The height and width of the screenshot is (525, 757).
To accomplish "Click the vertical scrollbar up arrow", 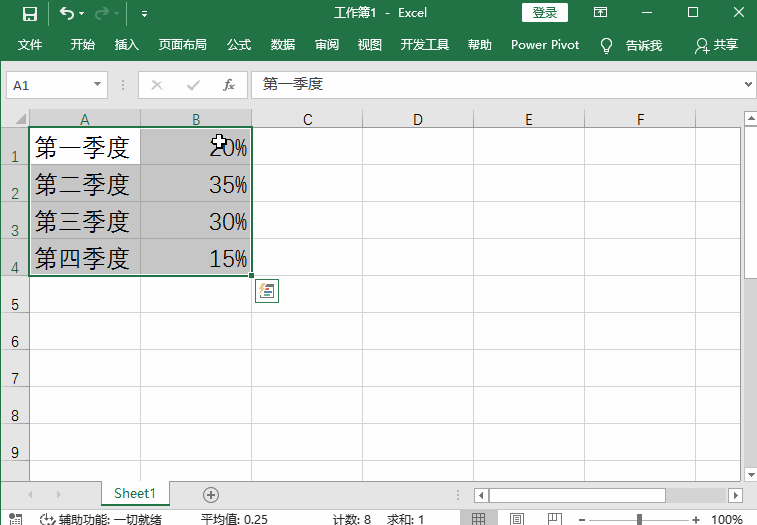I will pyautogui.click(x=751, y=118).
